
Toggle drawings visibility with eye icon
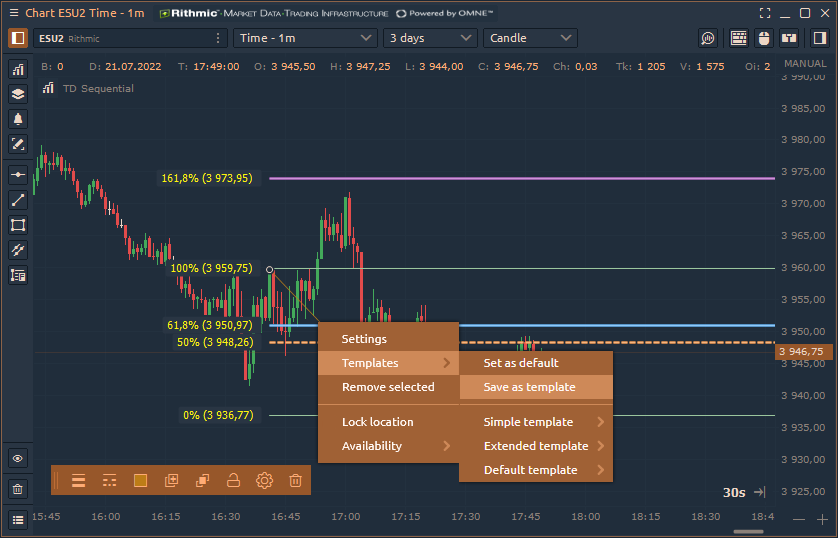pos(18,459)
